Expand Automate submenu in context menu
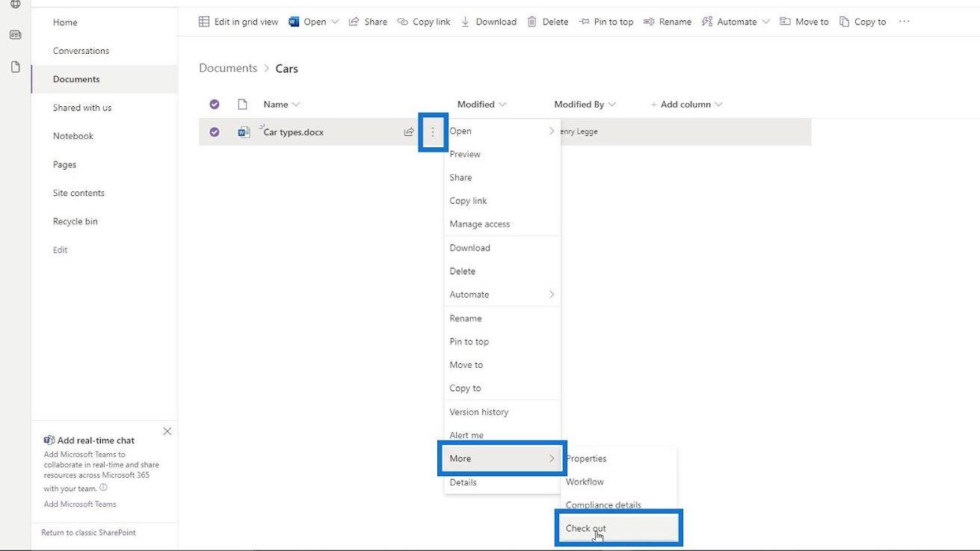Image resolution: width=980 pixels, height=551 pixels. 502,294
